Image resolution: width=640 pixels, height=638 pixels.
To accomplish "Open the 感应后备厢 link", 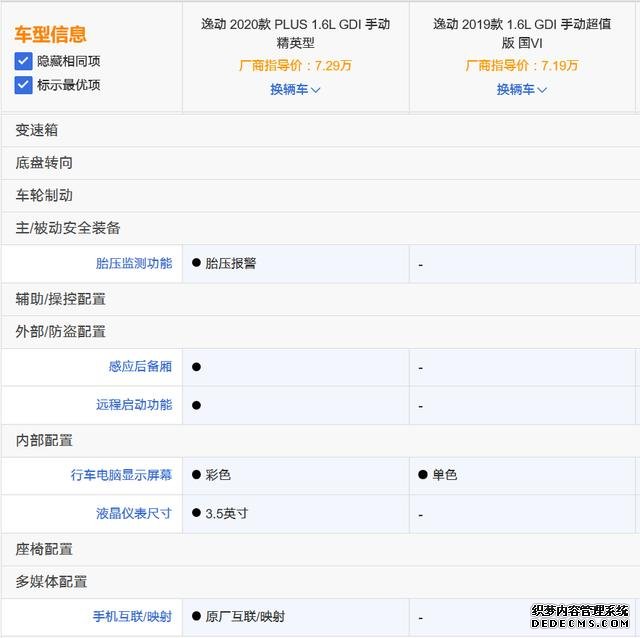I will tap(140, 367).
